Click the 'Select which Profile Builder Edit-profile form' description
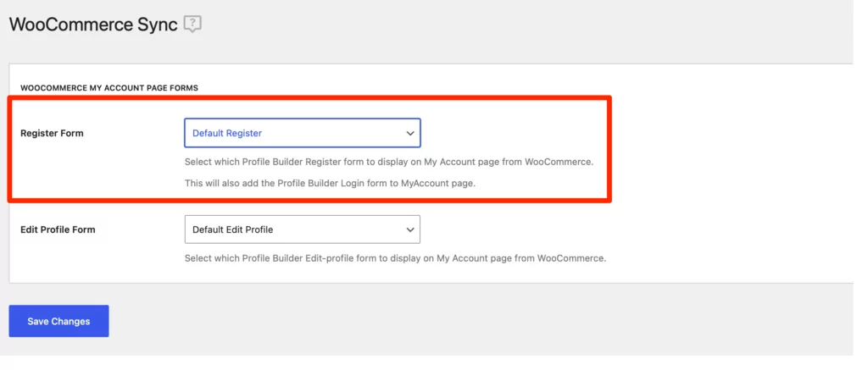Image resolution: width=868 pixels, height=370 pixels. (x=395, y=258)
